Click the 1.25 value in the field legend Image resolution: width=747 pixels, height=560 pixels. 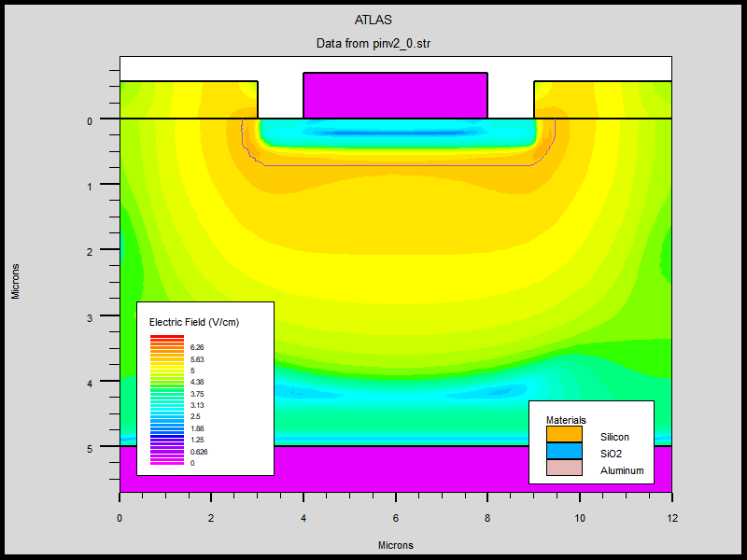[197, 440]
